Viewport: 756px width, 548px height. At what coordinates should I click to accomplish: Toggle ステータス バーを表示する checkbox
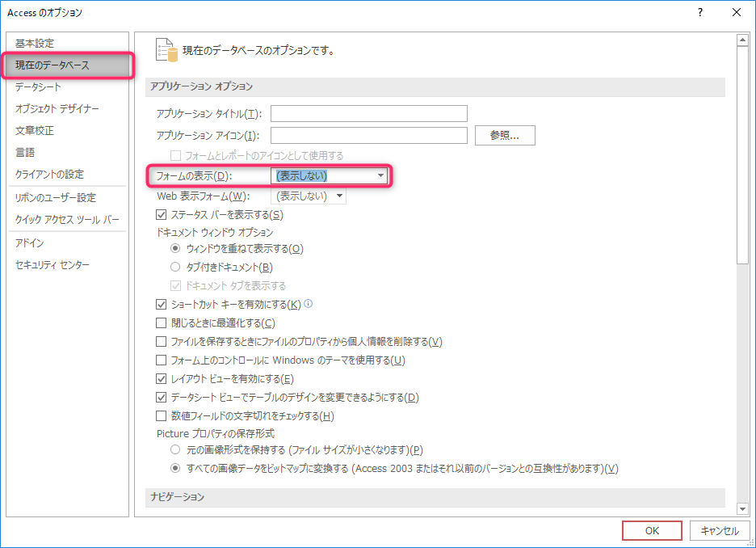161,215
